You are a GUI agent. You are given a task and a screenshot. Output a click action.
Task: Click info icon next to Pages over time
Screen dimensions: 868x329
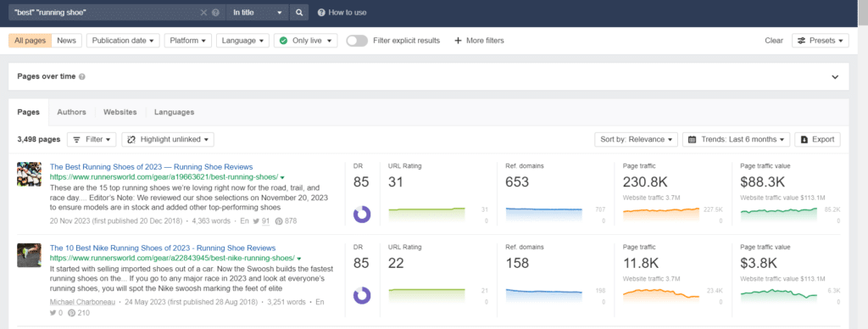pos(82,77)
